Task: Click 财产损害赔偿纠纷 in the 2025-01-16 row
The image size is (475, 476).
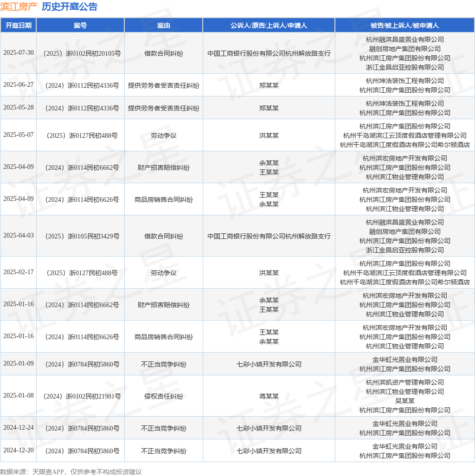Action: (x=164, y=305)
